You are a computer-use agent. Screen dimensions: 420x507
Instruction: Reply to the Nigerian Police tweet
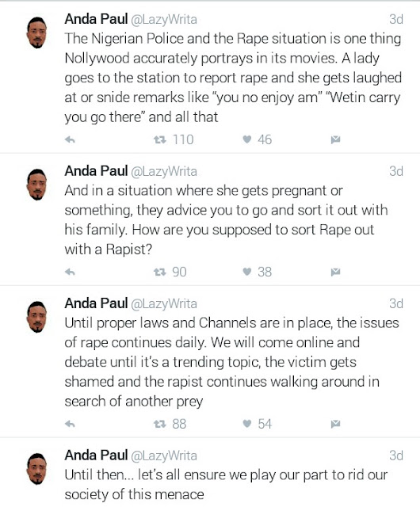coord(70,139)
